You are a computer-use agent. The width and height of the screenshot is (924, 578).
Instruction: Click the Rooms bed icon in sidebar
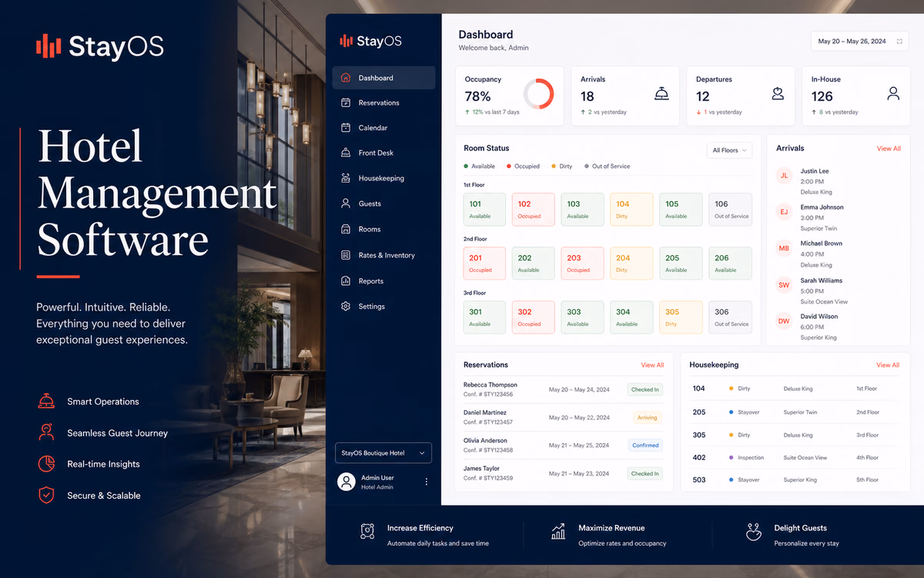coord(345,229)
